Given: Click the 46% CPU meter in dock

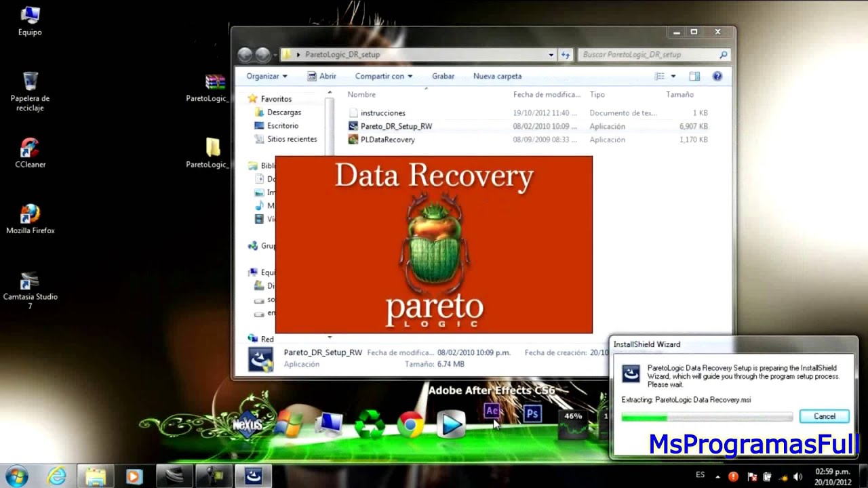Looking at the screenshot, I should point(573,424).
